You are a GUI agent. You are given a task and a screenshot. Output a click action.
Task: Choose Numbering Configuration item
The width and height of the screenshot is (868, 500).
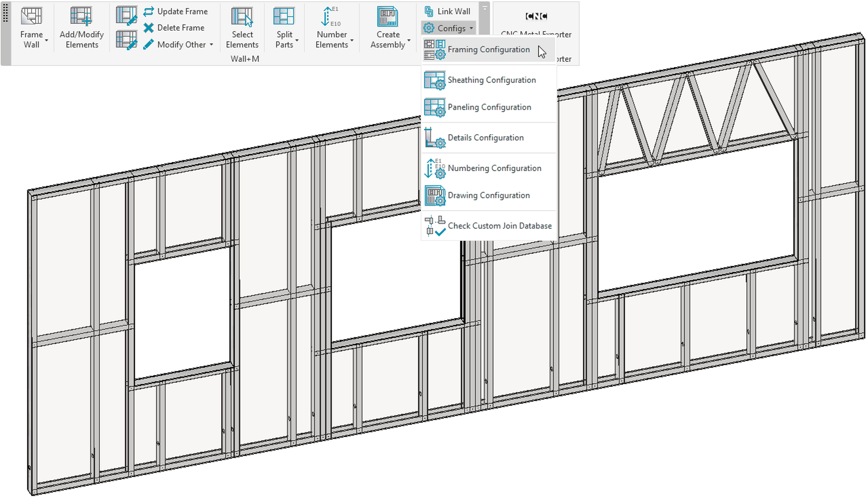click(x=494, y=168)
